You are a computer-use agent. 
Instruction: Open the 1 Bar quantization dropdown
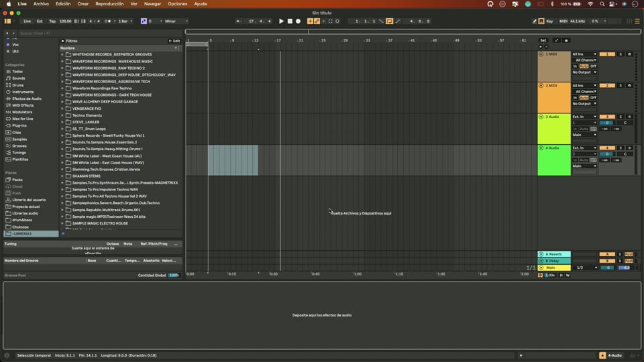pos(125,21)
